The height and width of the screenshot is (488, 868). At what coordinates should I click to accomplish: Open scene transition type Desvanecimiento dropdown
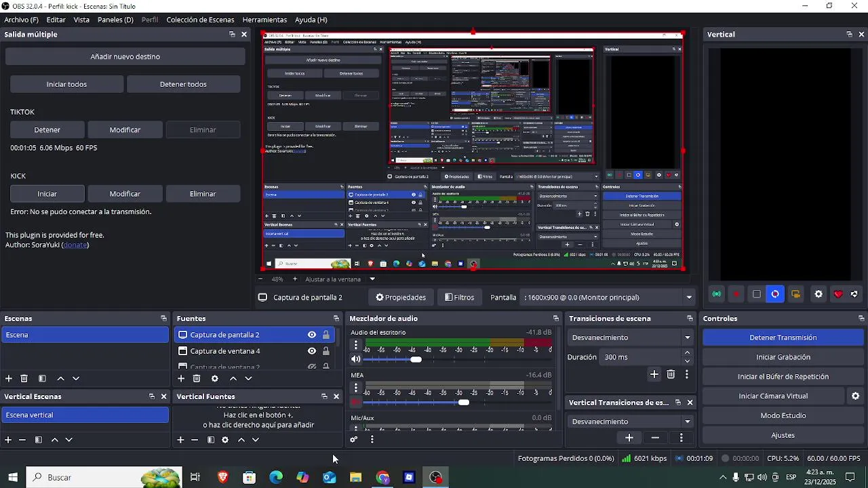(x=631, y=338)
